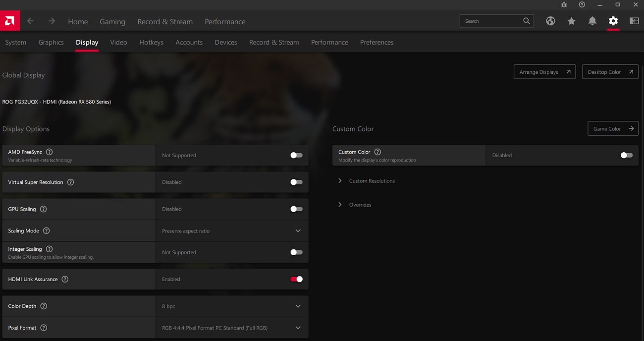The image size is (644, 341).
Task: Click the bug report icon
Action: point(564,4)
